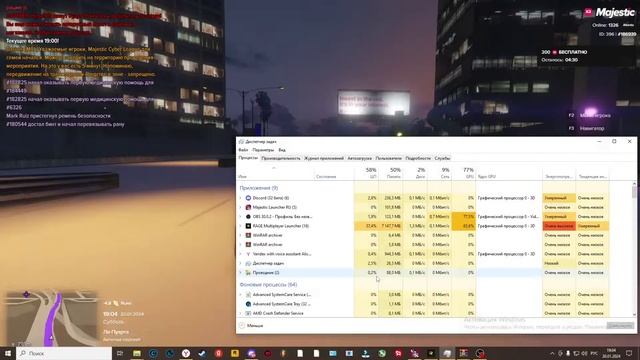
Task: Open Steam from the taskbar
Action: (202, 353)
